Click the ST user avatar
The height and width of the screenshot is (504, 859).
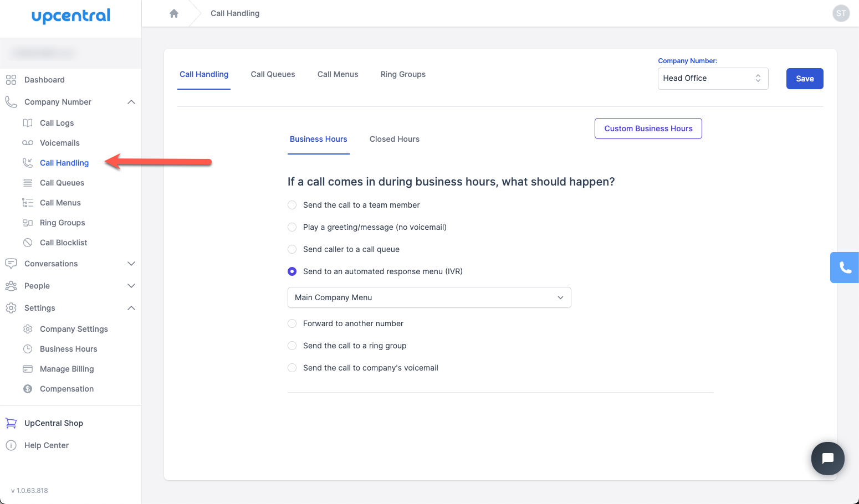[x=841, y=13]
